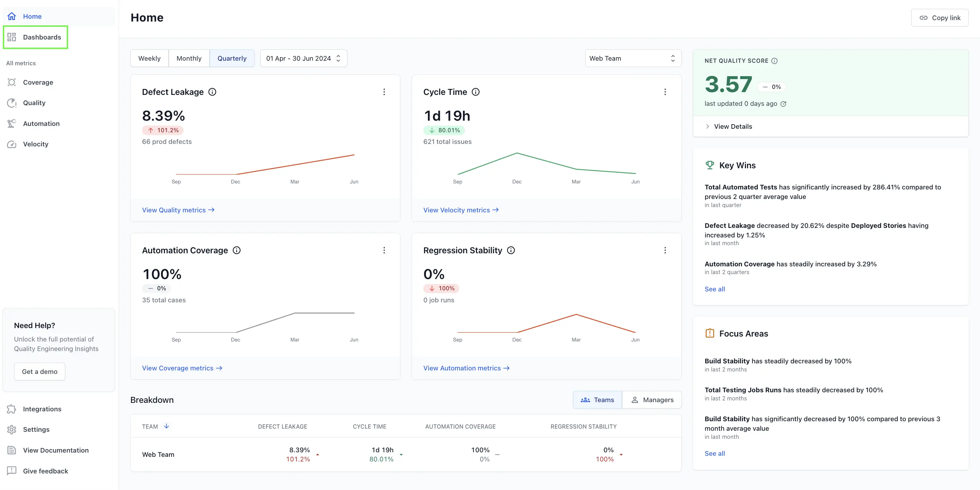Image resolution: width=980 pixels, height=490 pixels.
Task: Open Cycle Time card three-dot menu
Action: [665, 92]
